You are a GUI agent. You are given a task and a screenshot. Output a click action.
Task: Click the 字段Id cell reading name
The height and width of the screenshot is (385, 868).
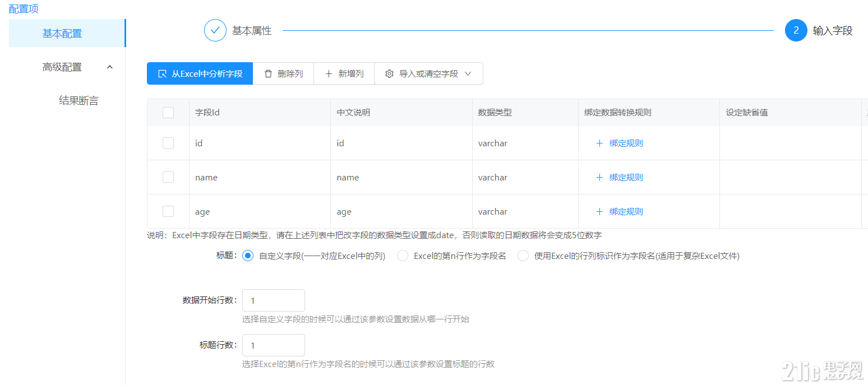[260, 177]
